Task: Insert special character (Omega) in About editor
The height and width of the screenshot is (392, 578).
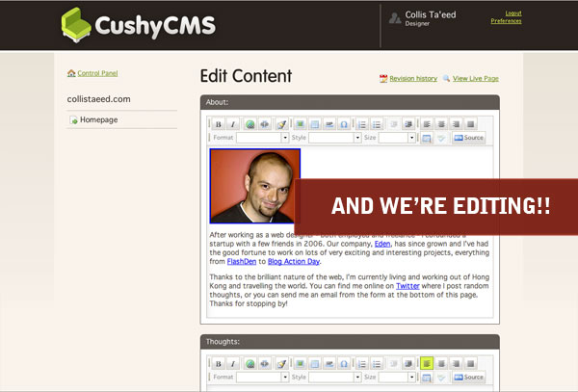Action: 344,124
